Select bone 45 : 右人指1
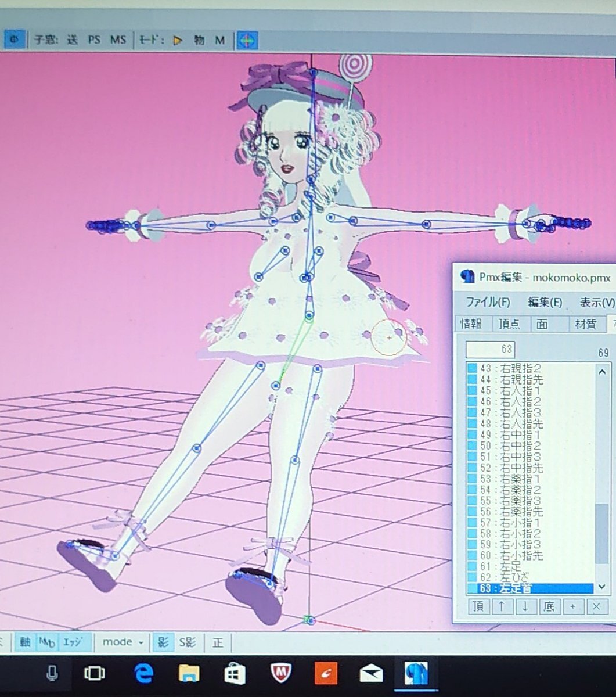This screenshot has height=697, width=616. tap(531, 390)
